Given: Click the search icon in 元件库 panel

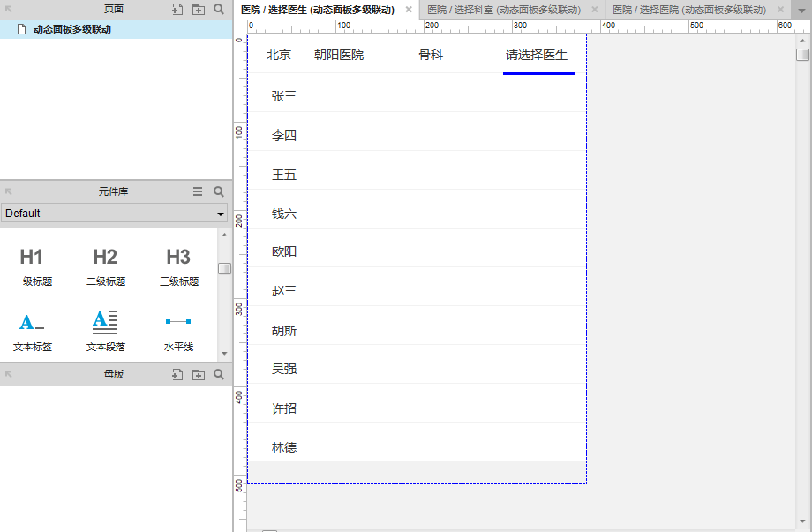Looking at the screenshot, I should (x=218, y=191).
